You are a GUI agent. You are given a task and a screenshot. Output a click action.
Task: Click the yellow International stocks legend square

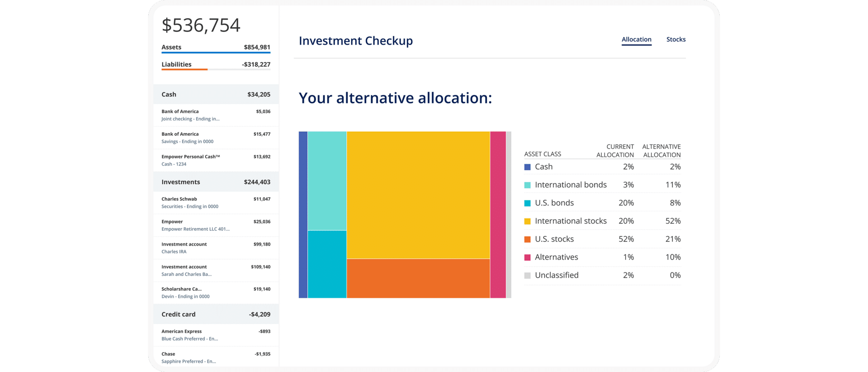point(527,221)
